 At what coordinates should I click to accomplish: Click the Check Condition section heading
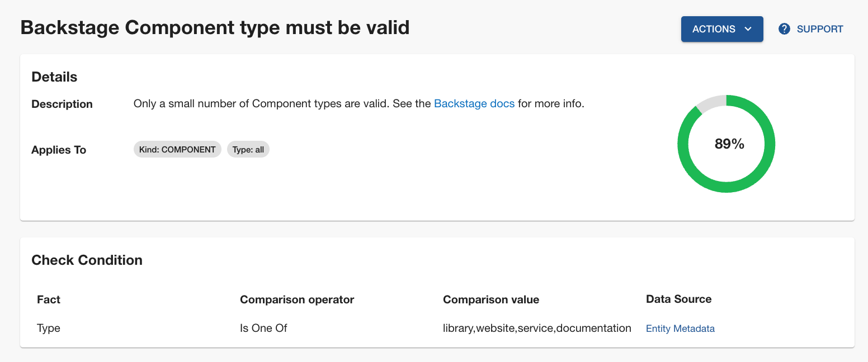point(87,260)
